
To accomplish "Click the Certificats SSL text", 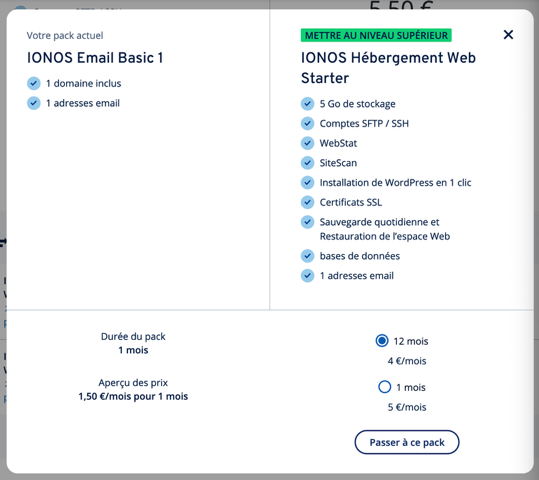I will point(351,202).
